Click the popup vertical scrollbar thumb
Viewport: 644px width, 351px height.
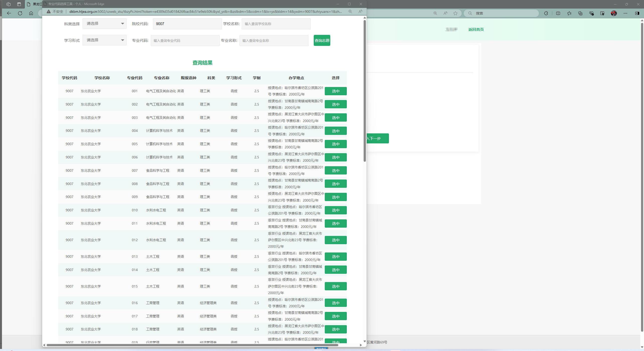(x=365, y=90)
